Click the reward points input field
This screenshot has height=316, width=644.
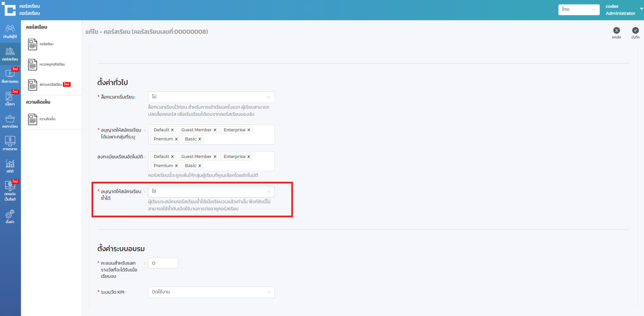click(163, 263)
